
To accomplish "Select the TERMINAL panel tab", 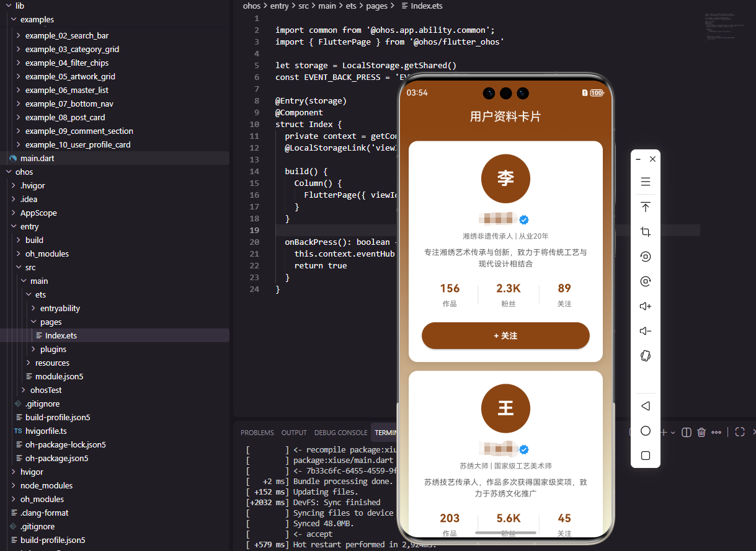I will [x=385, y=433].
